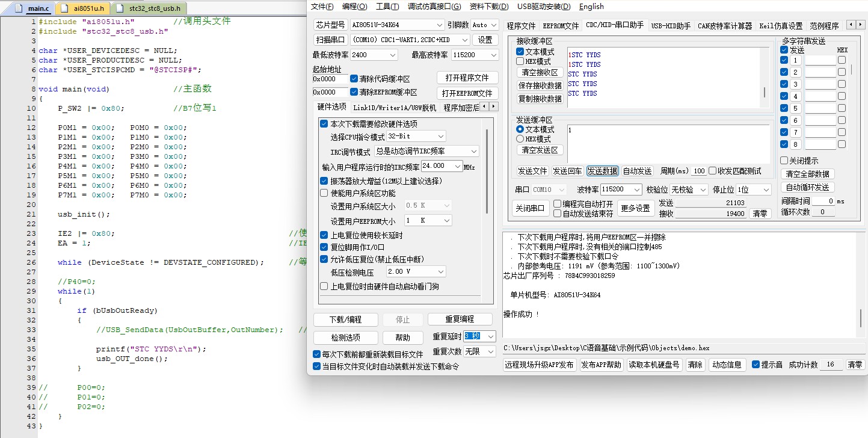The image size is (868, 438).
Task: Click the 周期(ms) 100 input field
Action: [699, 171]
